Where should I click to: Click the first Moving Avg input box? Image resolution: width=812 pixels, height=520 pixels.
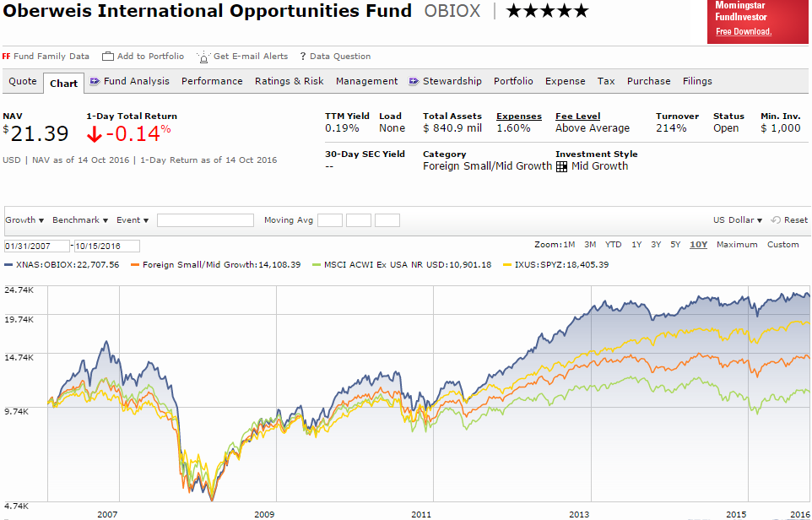coord(330,220)
